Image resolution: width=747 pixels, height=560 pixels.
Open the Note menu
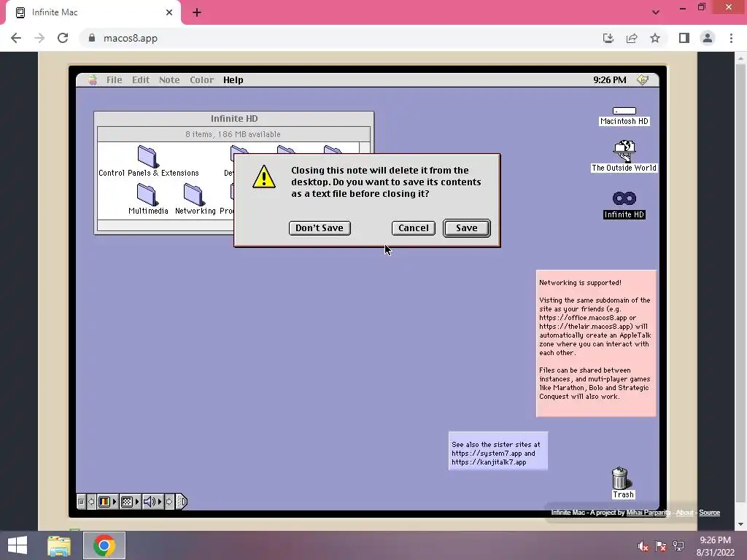coord(169,80)
